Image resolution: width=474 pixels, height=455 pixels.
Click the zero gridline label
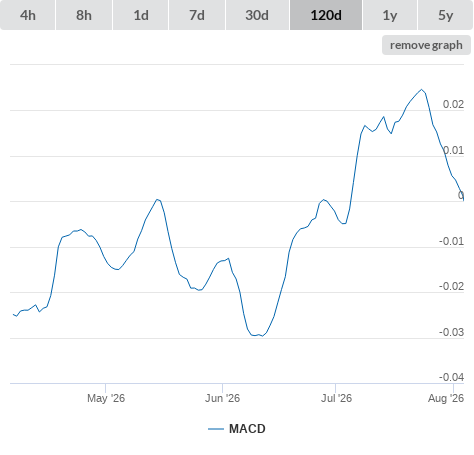(461, 195)
